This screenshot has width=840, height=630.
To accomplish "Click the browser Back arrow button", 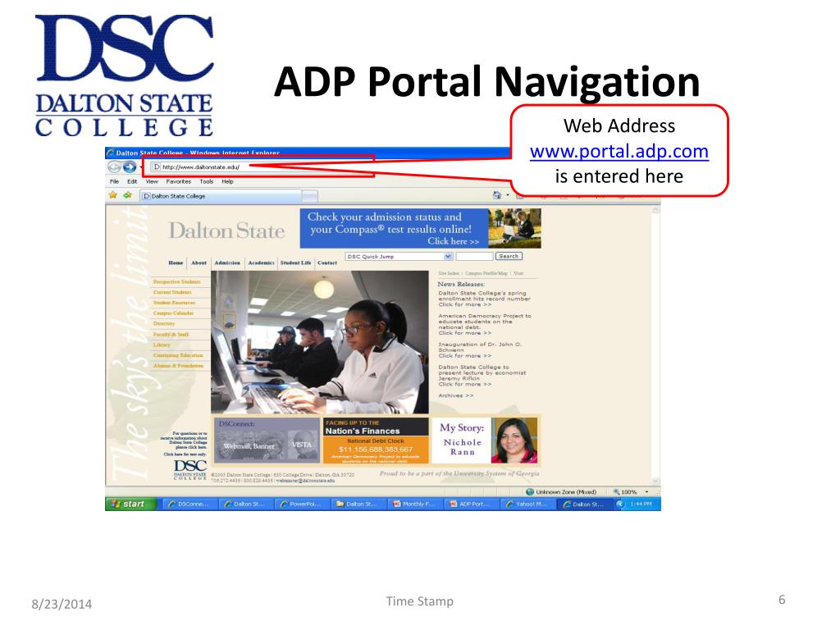I will [x=114, y=167].
